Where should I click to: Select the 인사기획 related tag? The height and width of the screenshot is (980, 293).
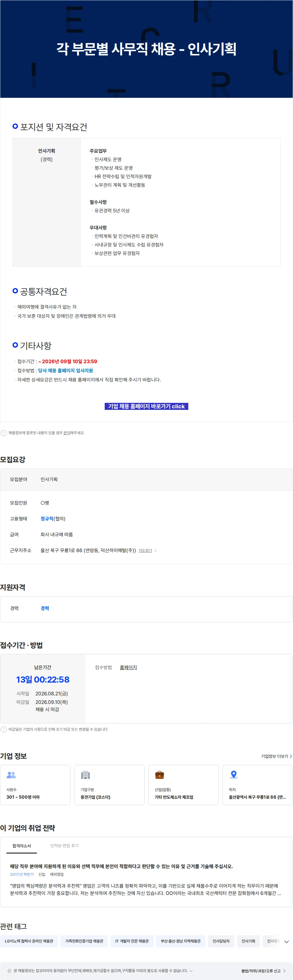248,941
